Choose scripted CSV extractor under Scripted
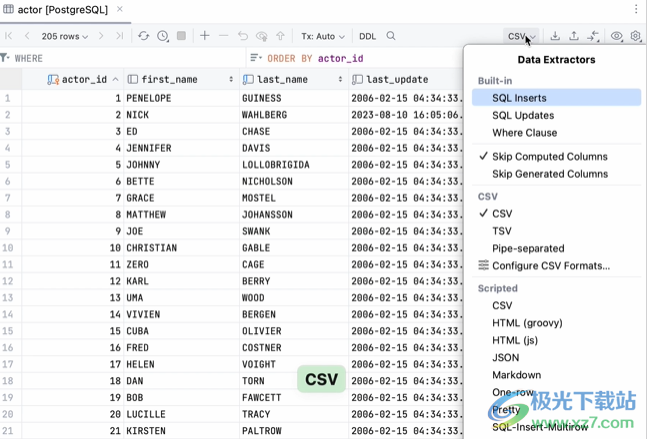The image size is (647, 439). (556, 305)
